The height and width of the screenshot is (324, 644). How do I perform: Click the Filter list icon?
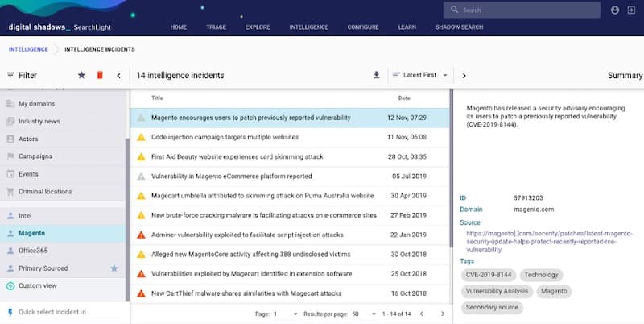(x=10, y=75)
